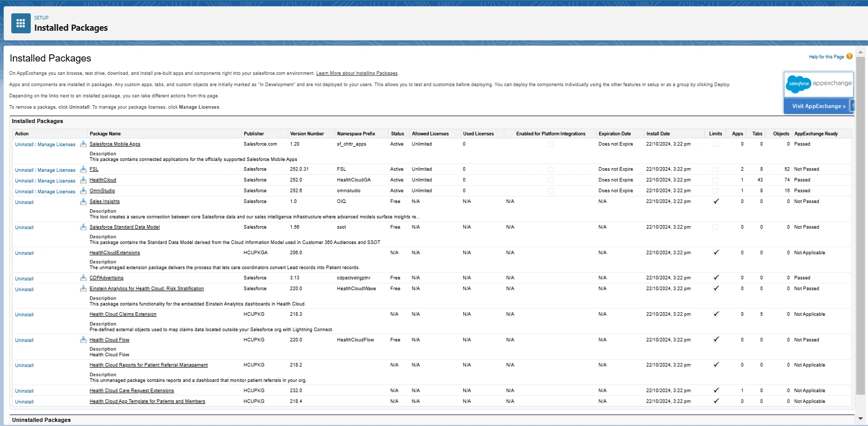868x426 pixels.
Task: Uninstall the HealthCloudExtensions package
Action: click(x=24, y=253)
